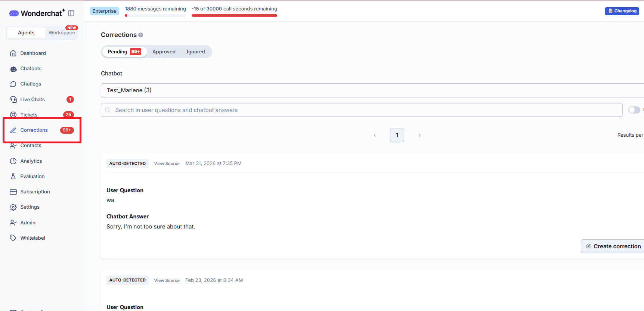Select the Workspace tab marked NEW

[62, 33]
